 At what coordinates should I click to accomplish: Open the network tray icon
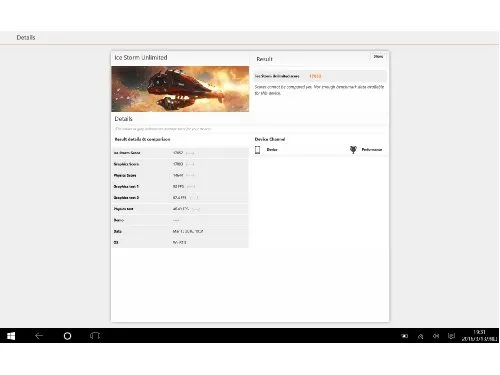point(421,336)
